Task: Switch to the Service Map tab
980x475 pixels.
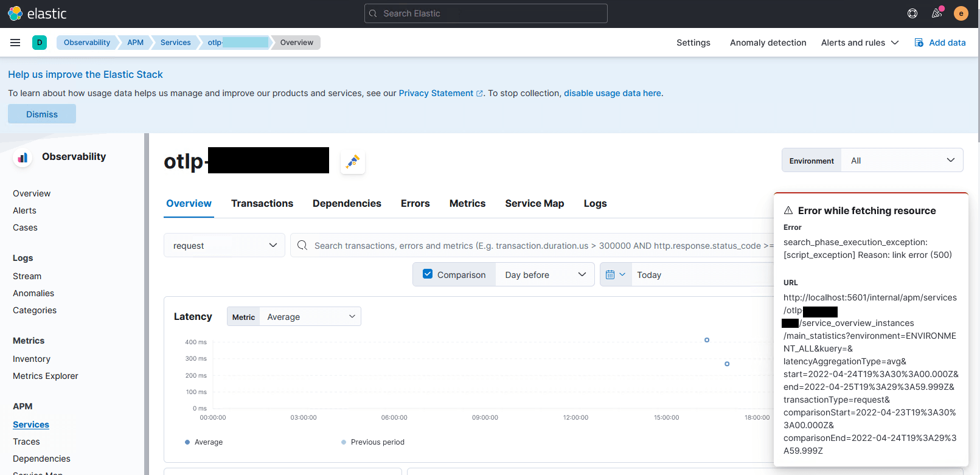Action: point(535,204)
